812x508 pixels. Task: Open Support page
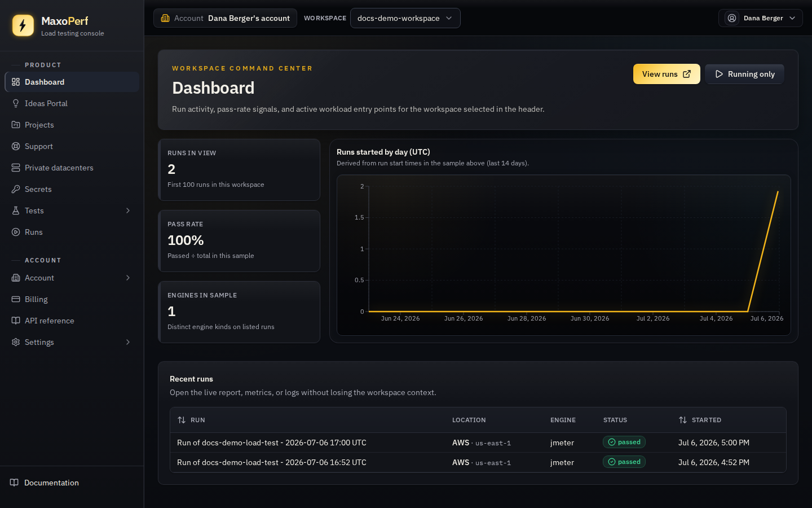pos(72,146)
